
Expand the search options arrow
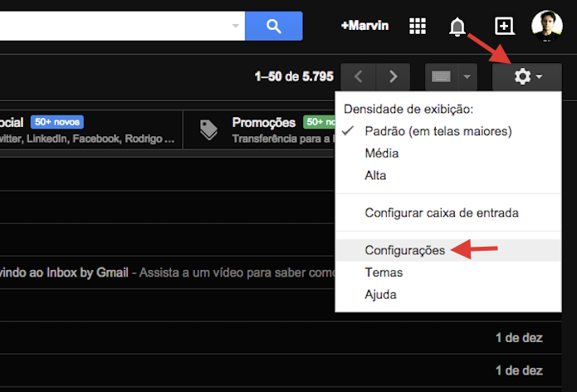(x=236, y=26)
